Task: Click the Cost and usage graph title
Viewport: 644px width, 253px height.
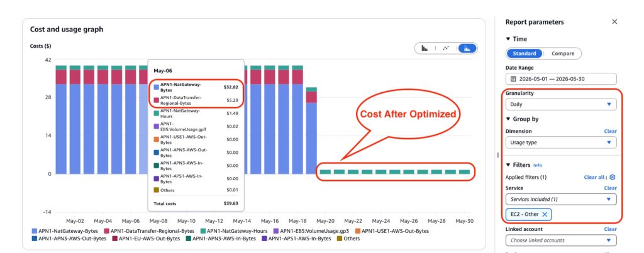Action: pos(67,30)
